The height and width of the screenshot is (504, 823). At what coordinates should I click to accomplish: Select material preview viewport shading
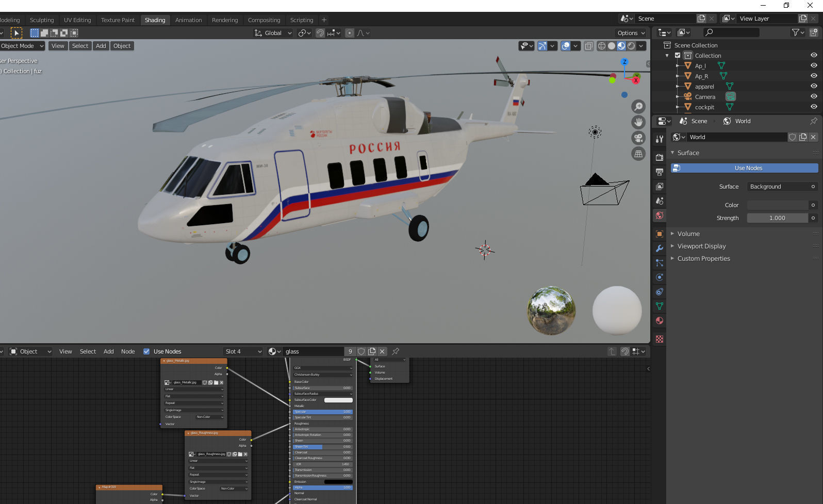click(621, 46)
